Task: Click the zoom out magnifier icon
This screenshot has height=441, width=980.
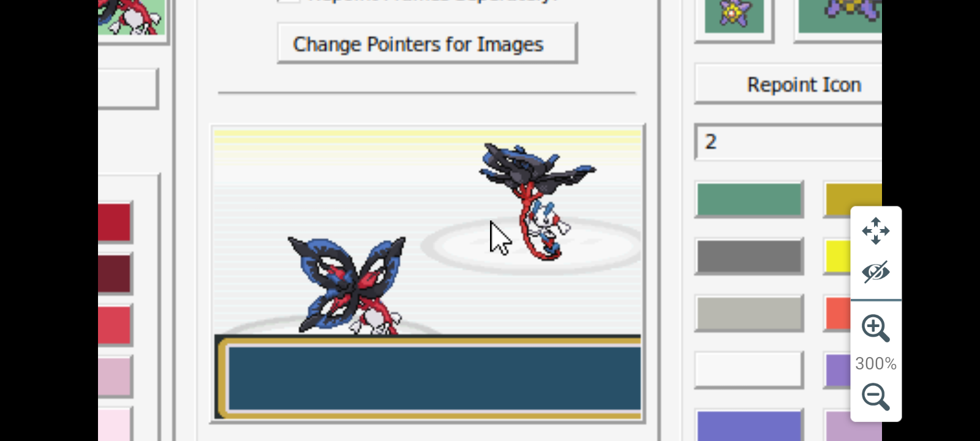Action: pyautogui.click(x=875, y=397)
